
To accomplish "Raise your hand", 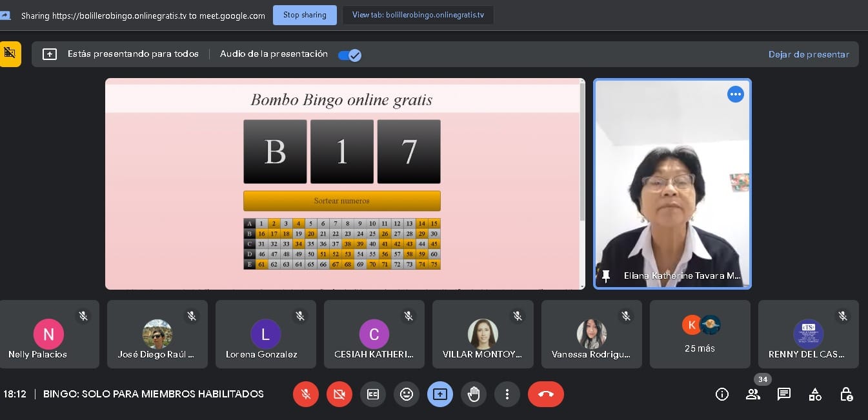I will pos(474,394).
